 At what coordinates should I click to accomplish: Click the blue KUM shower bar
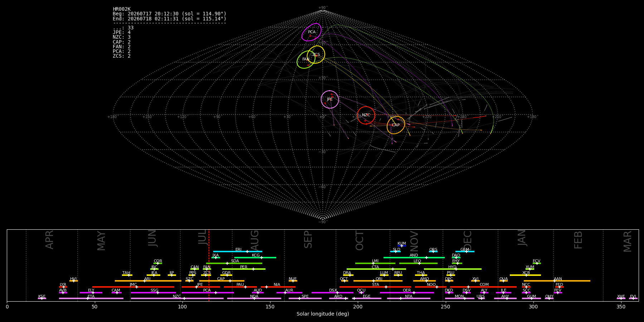[x=402, y=246]
